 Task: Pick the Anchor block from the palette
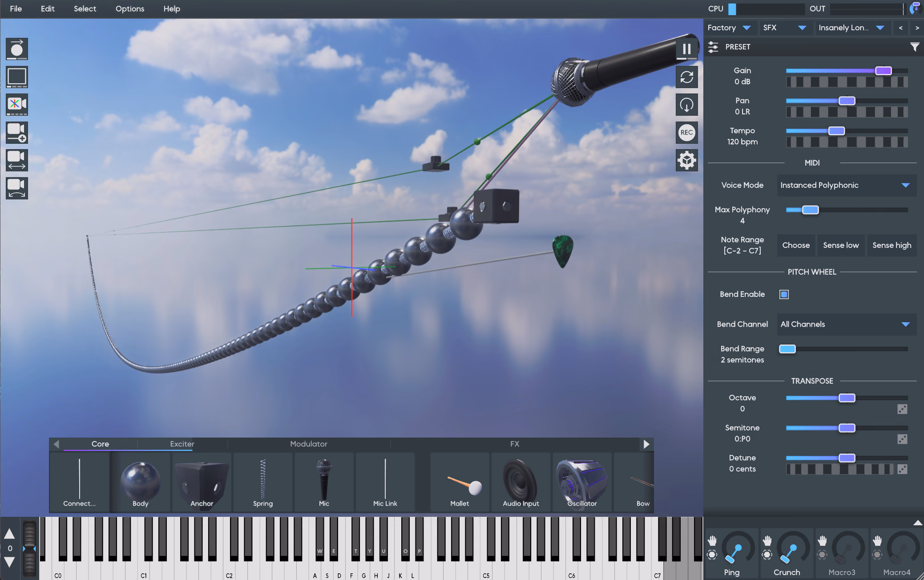pyautogui.click(x=202, y=482)
